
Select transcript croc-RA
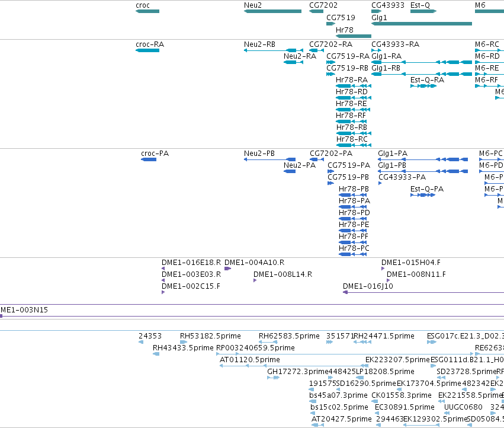147,50
